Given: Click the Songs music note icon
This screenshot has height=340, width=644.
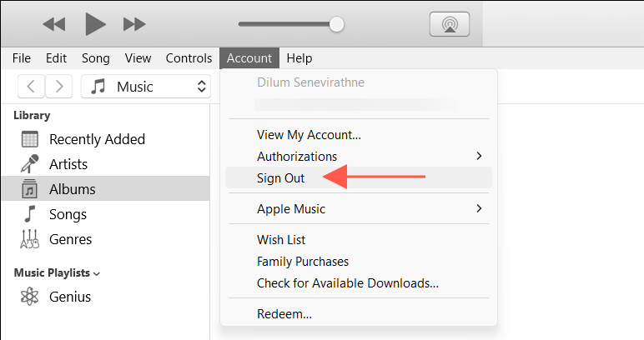Looking at the screenshot, I should pyautogui.click(x=29, y=214).
